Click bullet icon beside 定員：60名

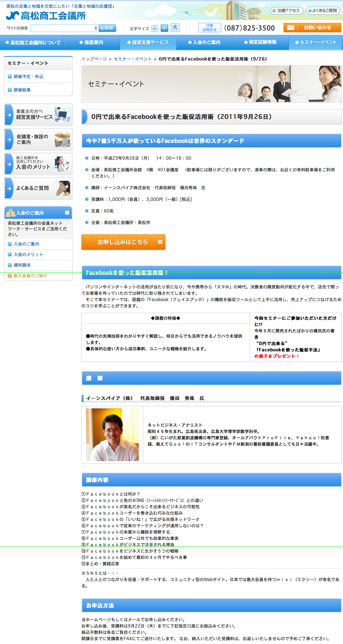pos(87,211)
